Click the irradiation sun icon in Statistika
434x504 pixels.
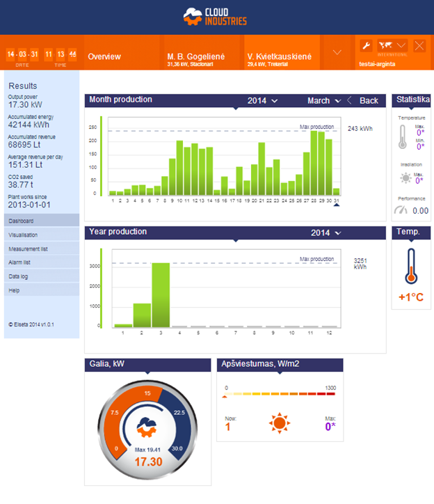(x=405, y=178)
